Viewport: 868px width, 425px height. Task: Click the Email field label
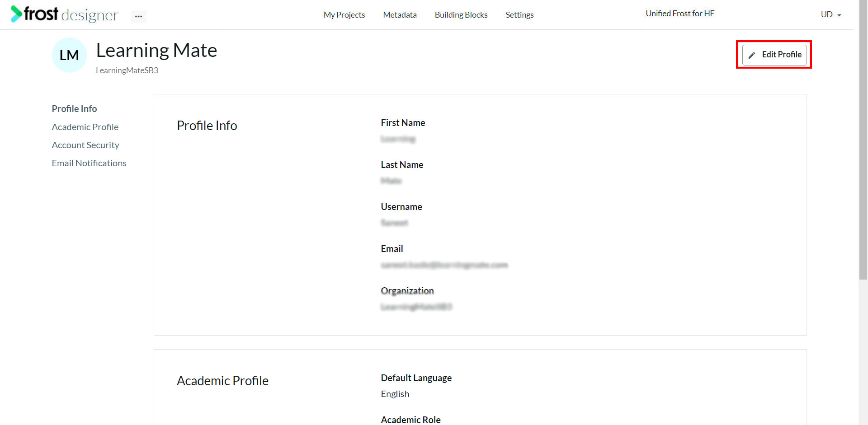point(392,249)
